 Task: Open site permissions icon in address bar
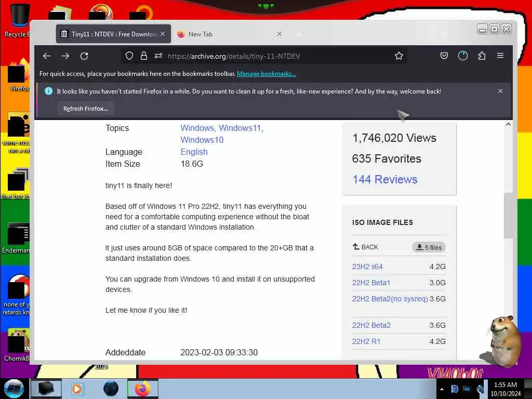[x=158, y=56]
